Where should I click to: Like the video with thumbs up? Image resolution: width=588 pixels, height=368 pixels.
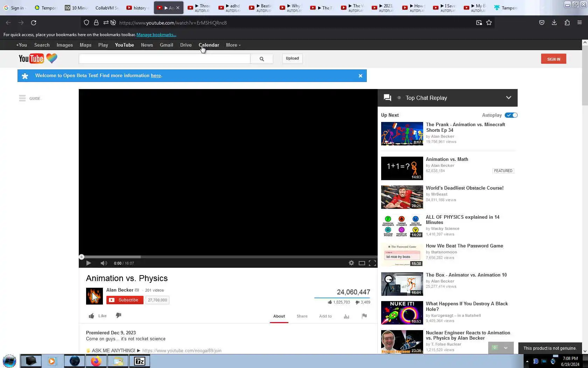click(x=98, y=316)
